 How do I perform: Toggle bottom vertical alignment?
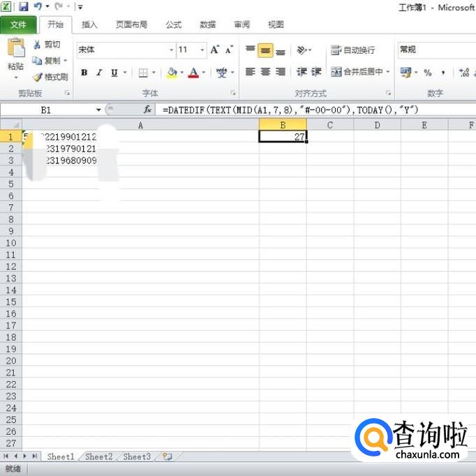coord(281,51)
